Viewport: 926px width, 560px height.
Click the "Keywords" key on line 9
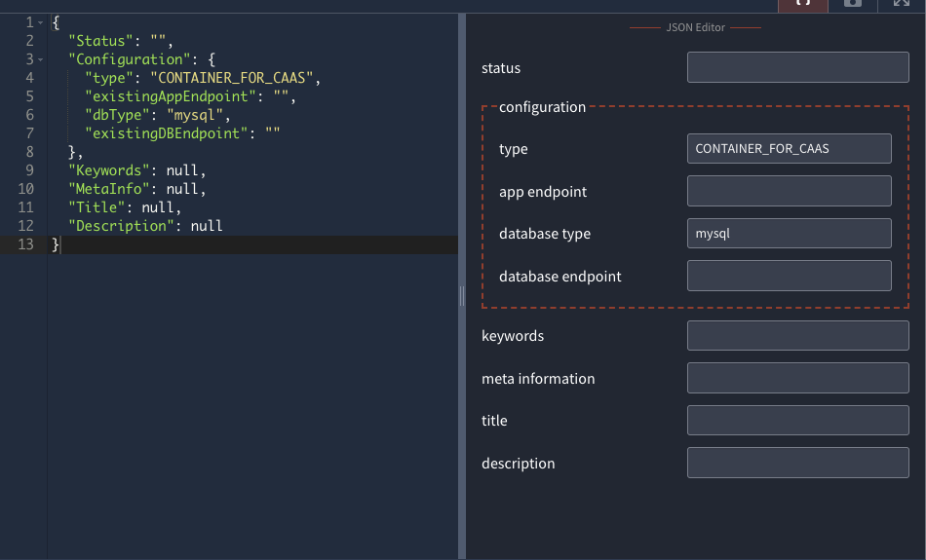(108, 170)
